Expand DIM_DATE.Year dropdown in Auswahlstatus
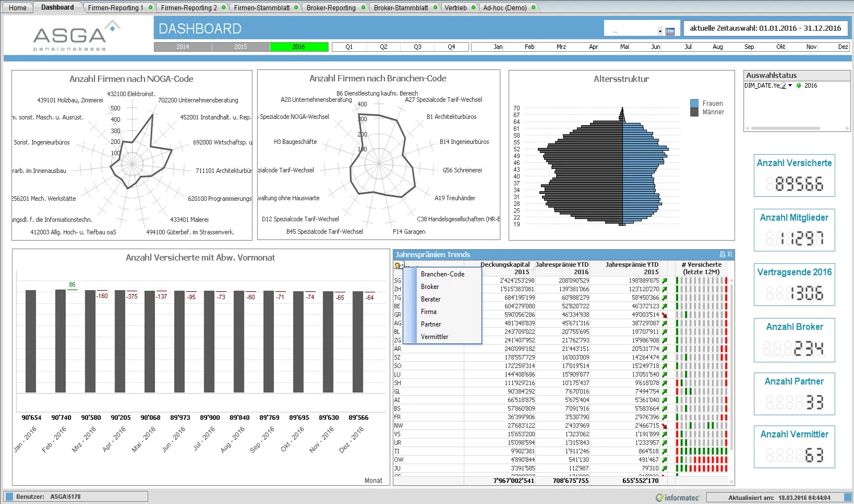This screenshot has height=504, width=854. (790, 85)
